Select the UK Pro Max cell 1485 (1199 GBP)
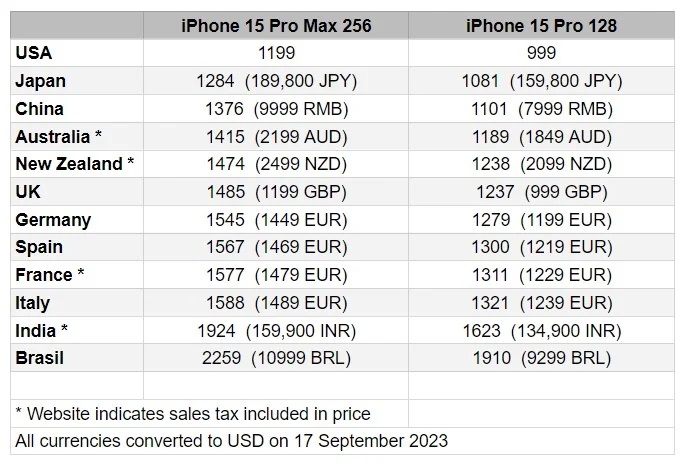The width and height of the screenshot is (684, 466). [x=277, y=192]
